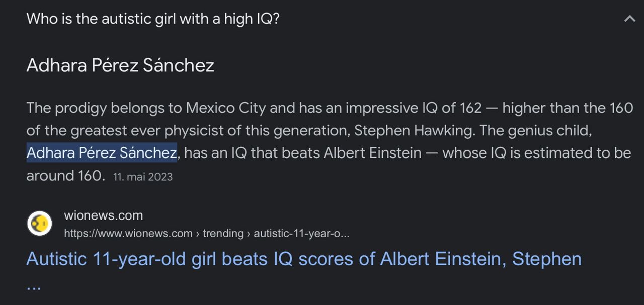Click the question "Who is the autistic girl with a high IQ?"
The width and height of the screenshot is (644, 305).
153,20
